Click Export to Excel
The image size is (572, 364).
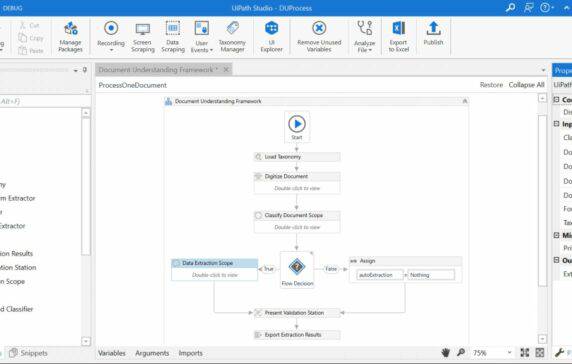tap(398, 36)
